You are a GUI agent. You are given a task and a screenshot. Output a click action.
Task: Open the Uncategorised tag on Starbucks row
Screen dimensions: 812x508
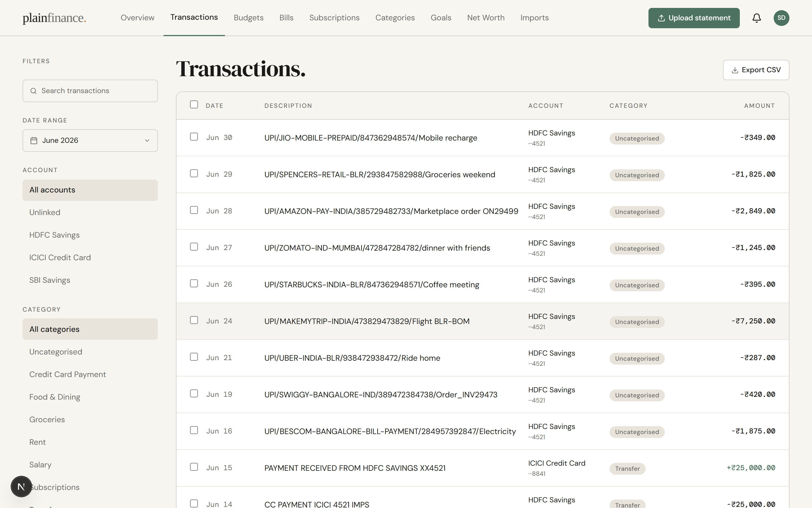[x=637, y=285]
